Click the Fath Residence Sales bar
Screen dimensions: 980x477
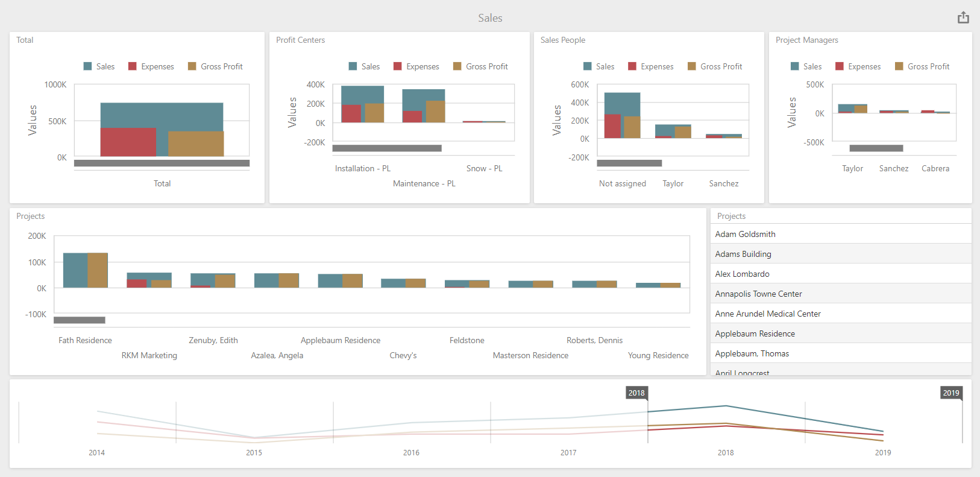click(75, 270)
